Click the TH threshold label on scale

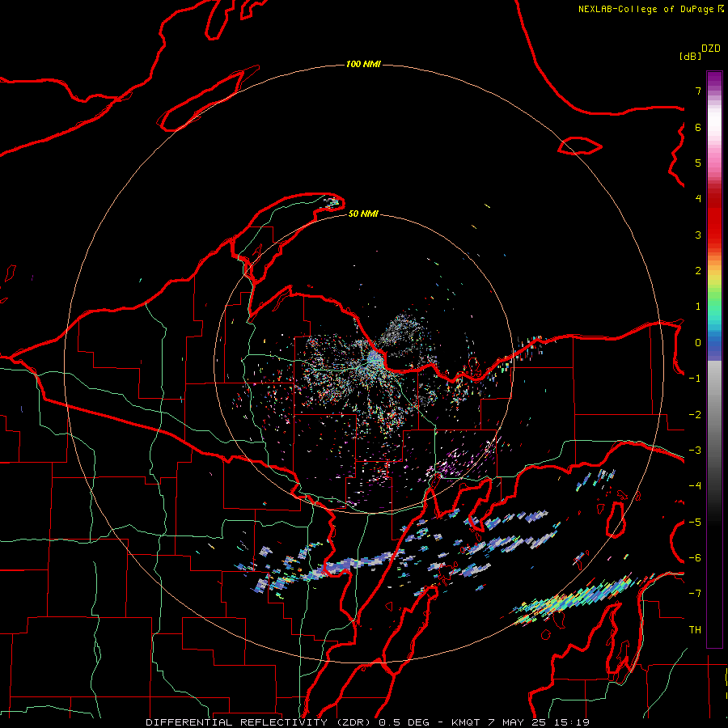click(x=695, y=630)
